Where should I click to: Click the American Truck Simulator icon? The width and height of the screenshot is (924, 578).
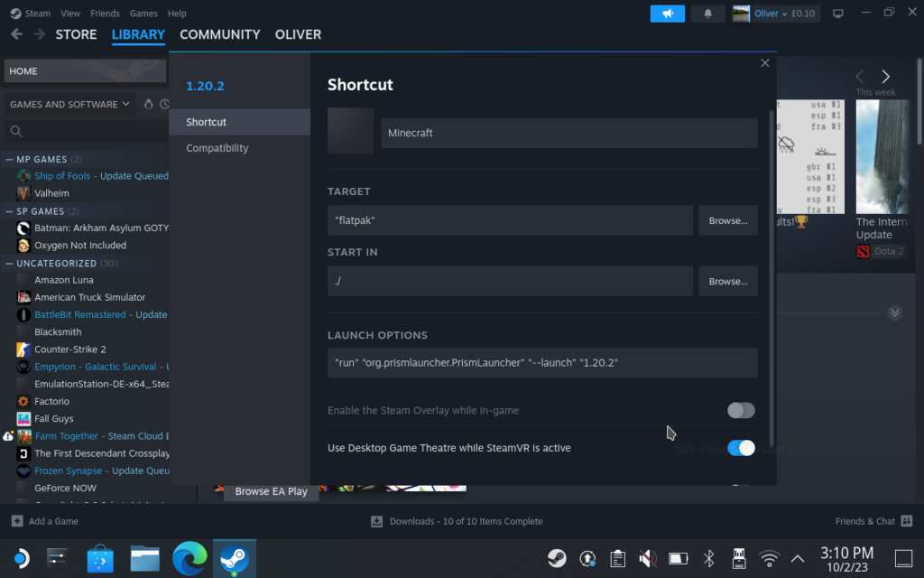pos(23,297)
